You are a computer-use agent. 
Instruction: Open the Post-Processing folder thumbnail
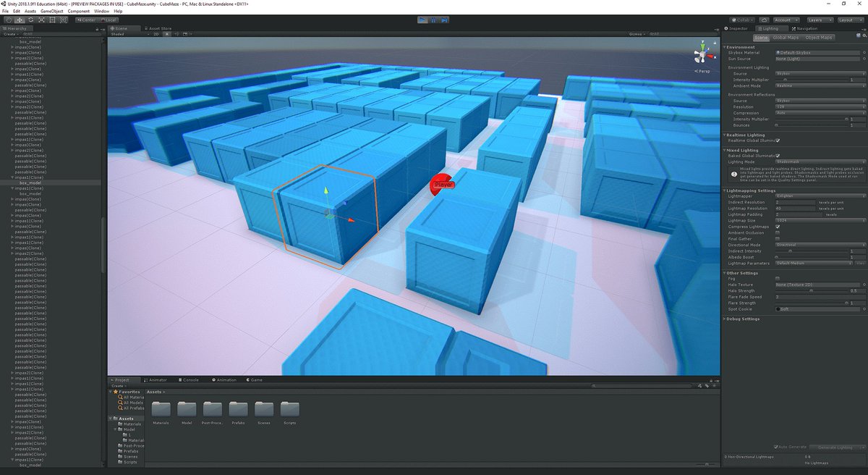click(x=213, y=409)
